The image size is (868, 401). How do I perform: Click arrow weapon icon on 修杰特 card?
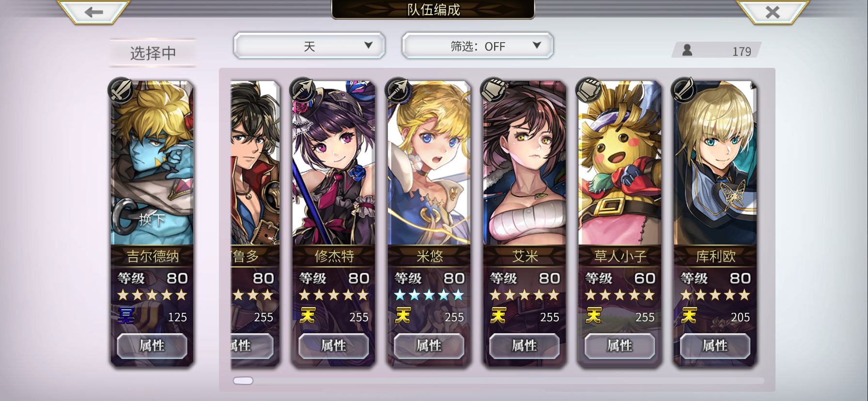(x=303, y=90)
